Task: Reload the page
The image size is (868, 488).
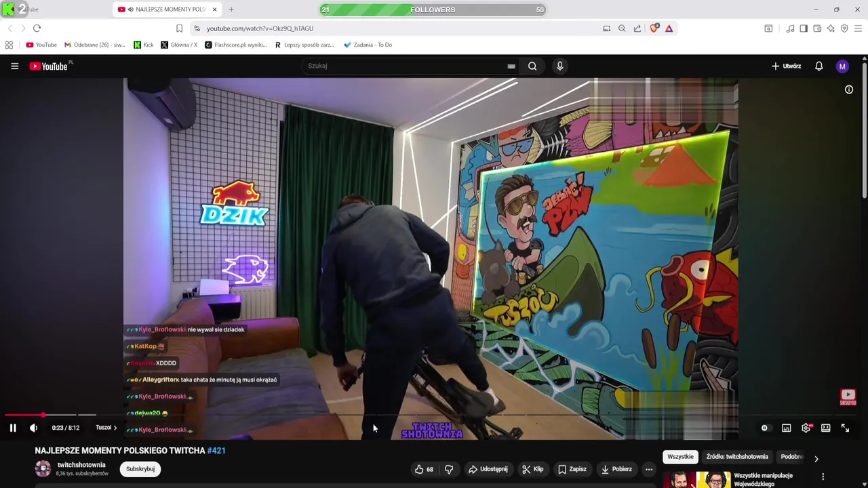Action: (37, 28)
